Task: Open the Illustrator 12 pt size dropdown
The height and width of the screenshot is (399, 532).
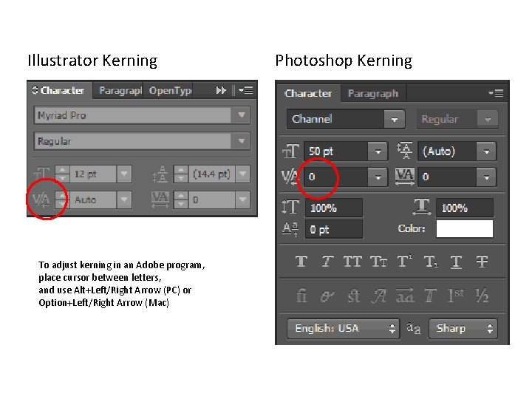Action: click(124, 174)
